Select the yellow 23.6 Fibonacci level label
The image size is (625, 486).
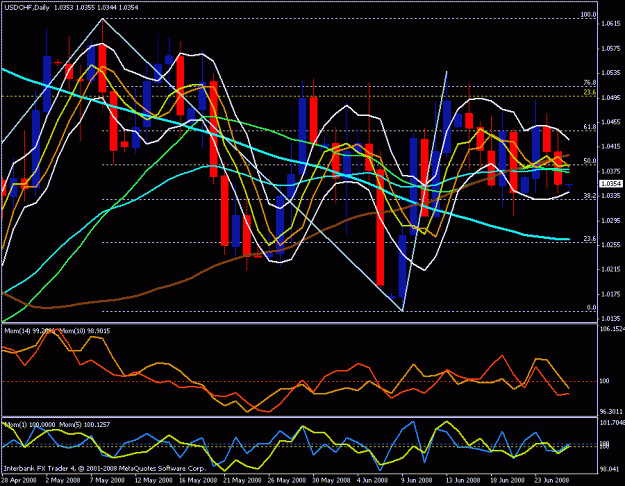point(590,92)
